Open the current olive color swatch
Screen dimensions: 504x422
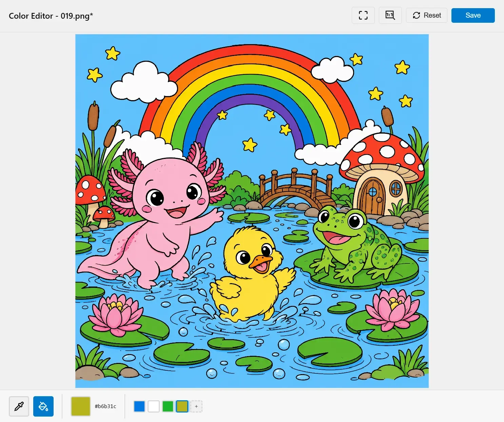point(81,406)
